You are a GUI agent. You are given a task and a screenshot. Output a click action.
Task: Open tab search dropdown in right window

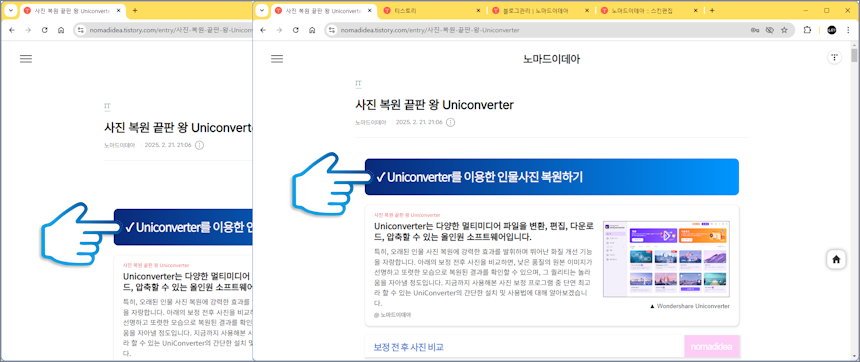coord(262,10)
